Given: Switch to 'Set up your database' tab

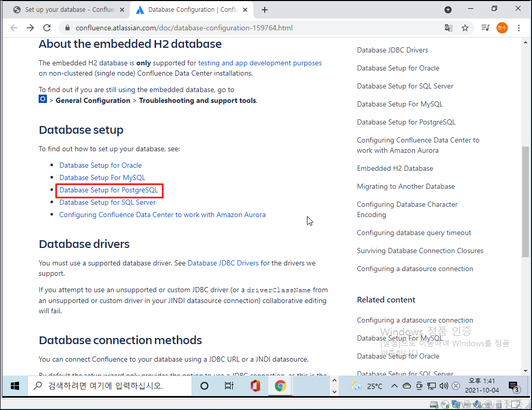Looking at the screenshot, I should tap(70, 10).
